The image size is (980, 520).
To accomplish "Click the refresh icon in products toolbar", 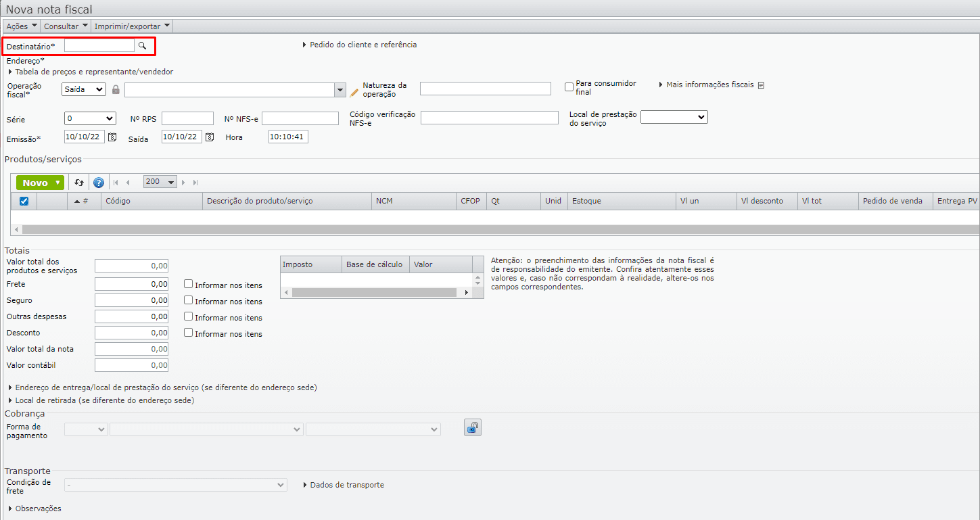I will tap(79, 183).
